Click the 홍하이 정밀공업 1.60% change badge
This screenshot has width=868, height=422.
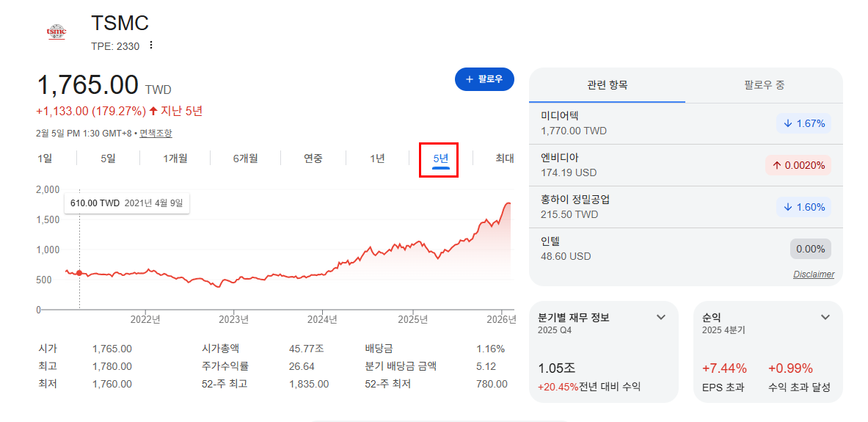pos(803,207)
